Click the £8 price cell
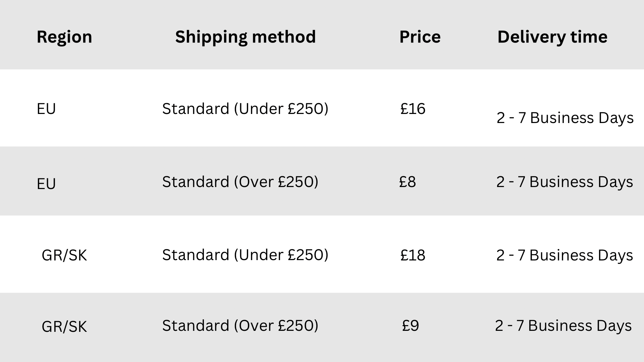Image resolution: width=644 pixels, height=362 pixels. coord(407,182)
